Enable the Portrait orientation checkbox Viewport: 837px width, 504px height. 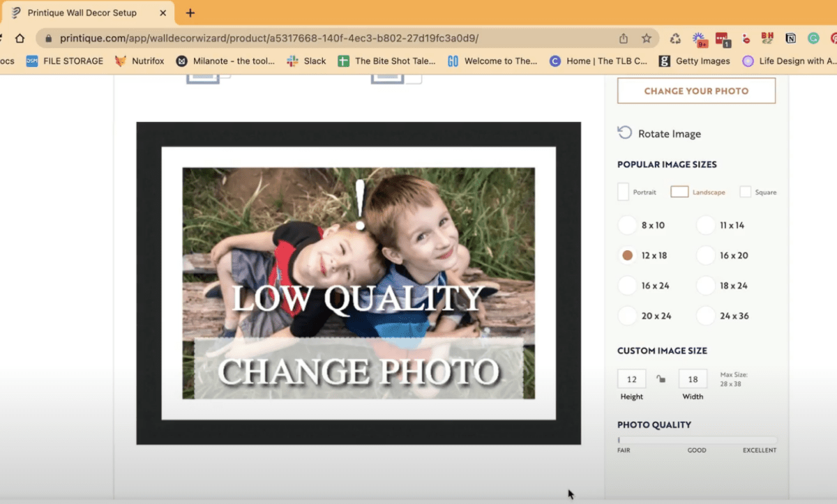[623, 191]
